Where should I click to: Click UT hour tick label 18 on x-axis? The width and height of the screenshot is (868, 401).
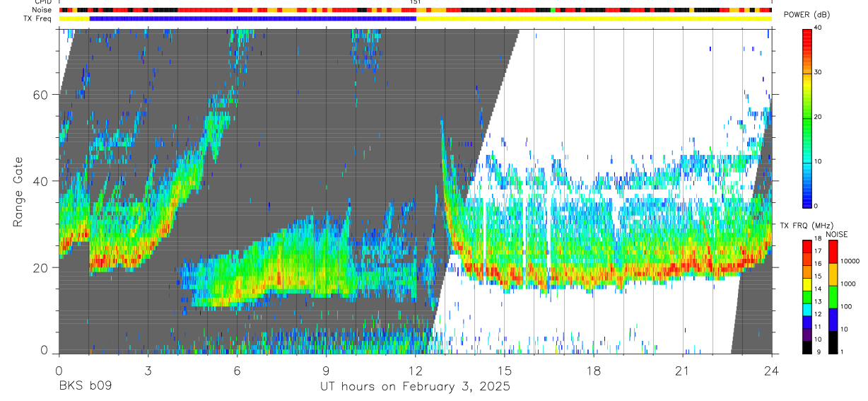coord(594,371)
